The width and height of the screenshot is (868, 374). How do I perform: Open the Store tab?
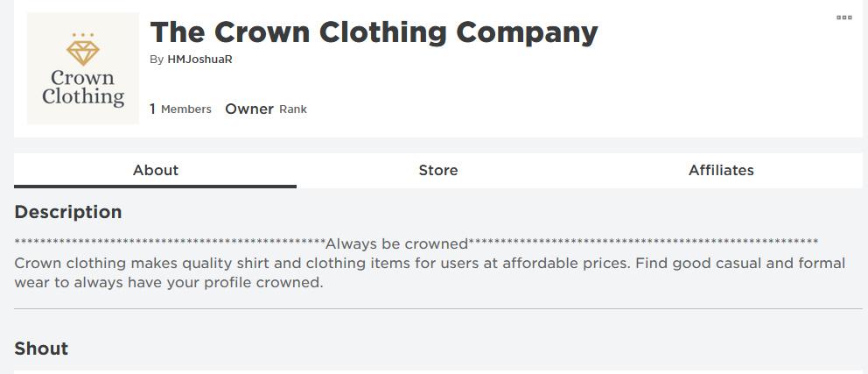(x=437, y=170)
